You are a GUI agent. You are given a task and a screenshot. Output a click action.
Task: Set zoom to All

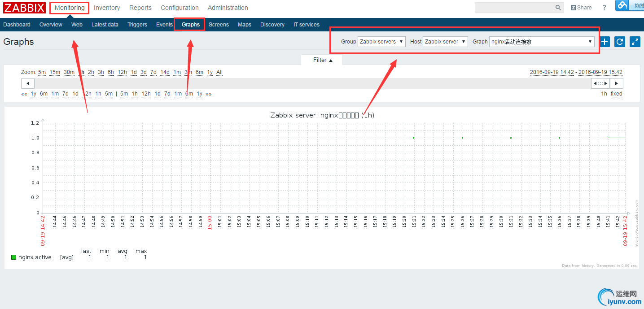[x=219, y=72]
